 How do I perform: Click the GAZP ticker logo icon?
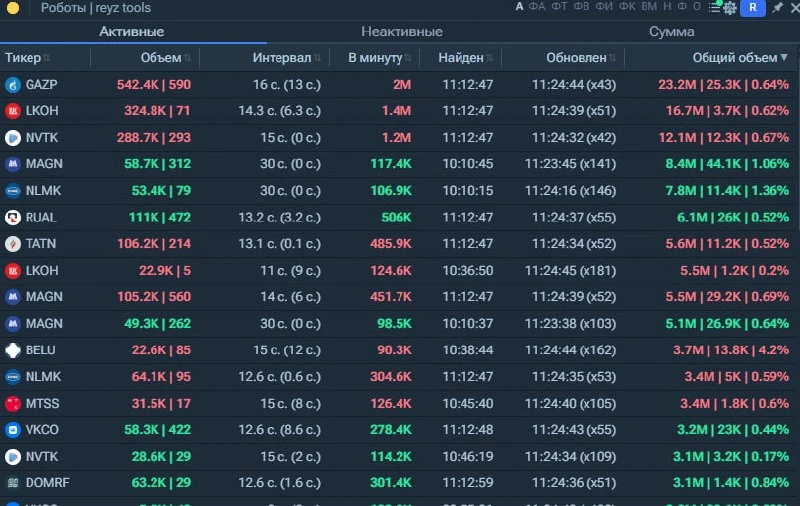click(x=13, y=85)
